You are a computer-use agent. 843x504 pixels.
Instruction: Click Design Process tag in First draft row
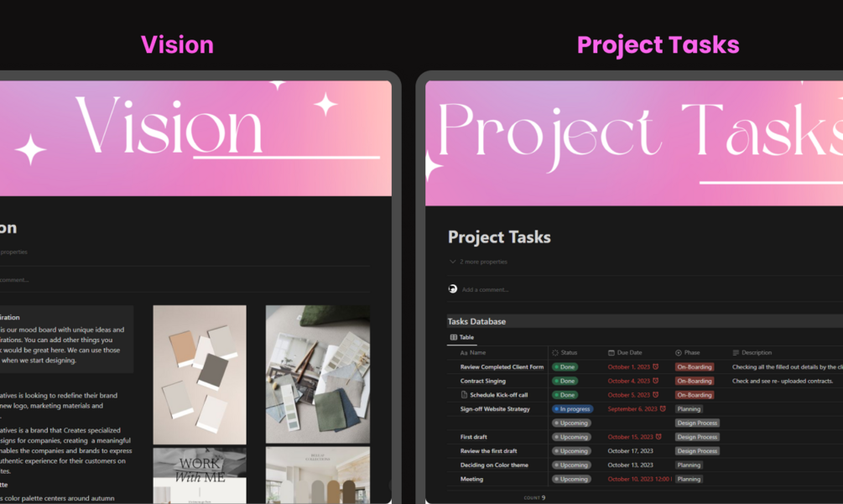697,437
